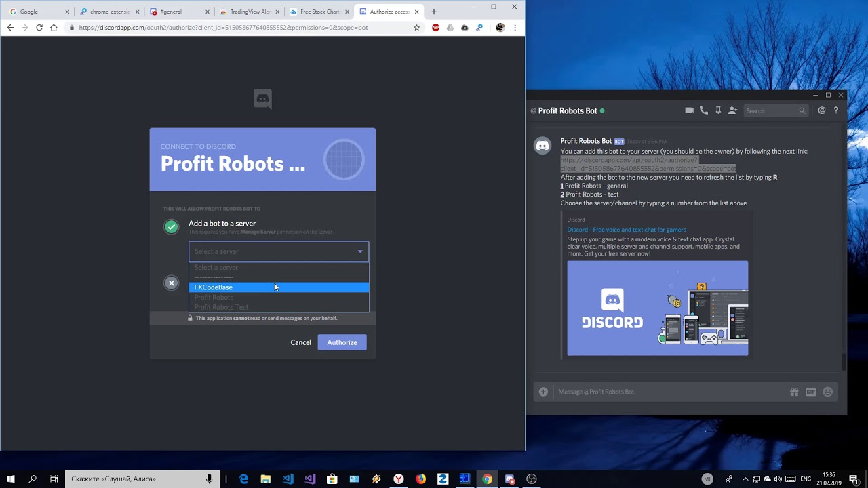
Task: Go to Chrome home page
Action: [x=54, y=28]
